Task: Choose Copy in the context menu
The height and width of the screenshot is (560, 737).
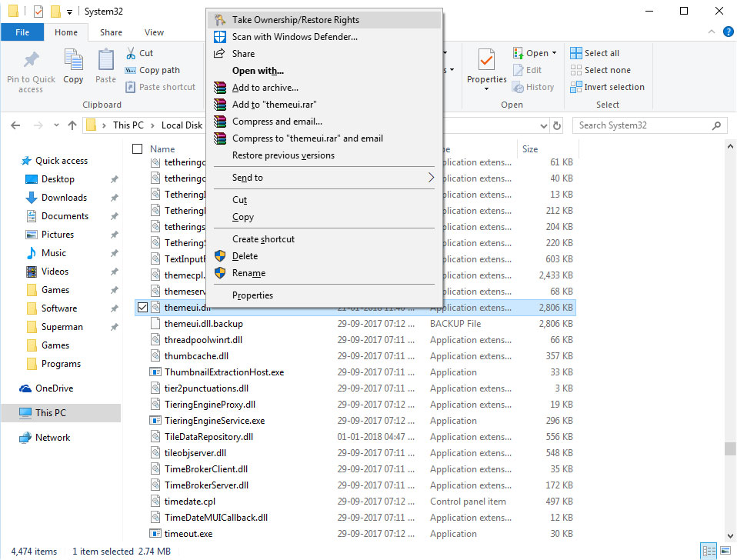Action: point(324,217)
